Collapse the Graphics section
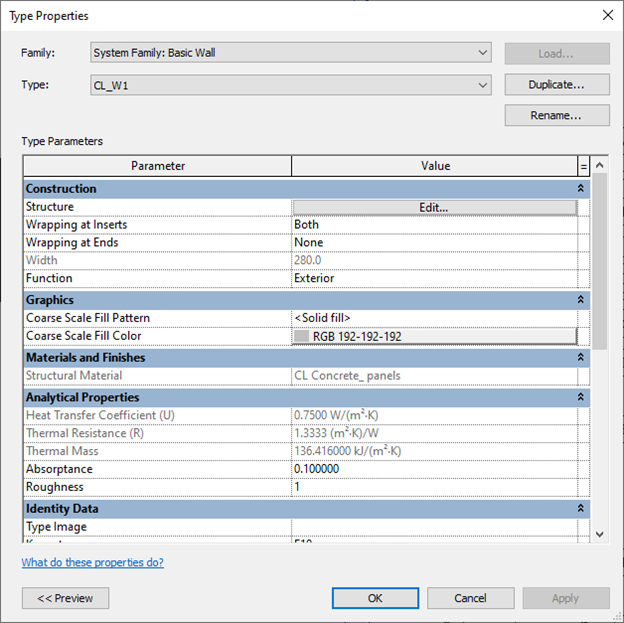 (582, 299)
